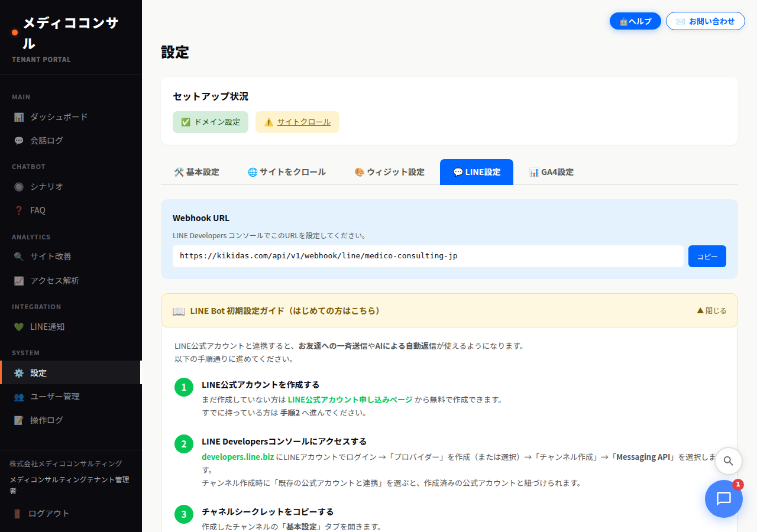The height and width of the screenshot is (532, 757).
Task: Open 会話ログ using its speech bubble icon
Action: 20,140
